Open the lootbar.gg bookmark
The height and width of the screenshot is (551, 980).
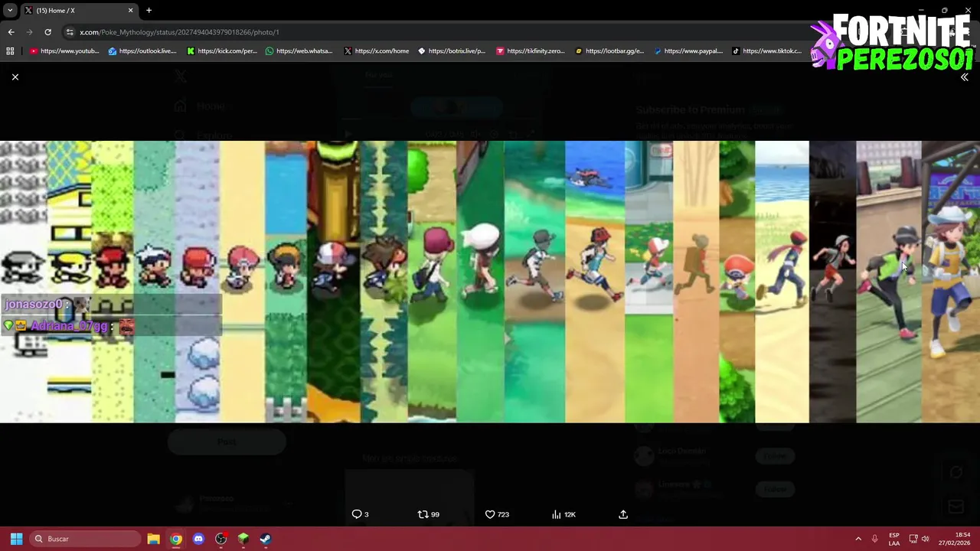coord(609,51)
